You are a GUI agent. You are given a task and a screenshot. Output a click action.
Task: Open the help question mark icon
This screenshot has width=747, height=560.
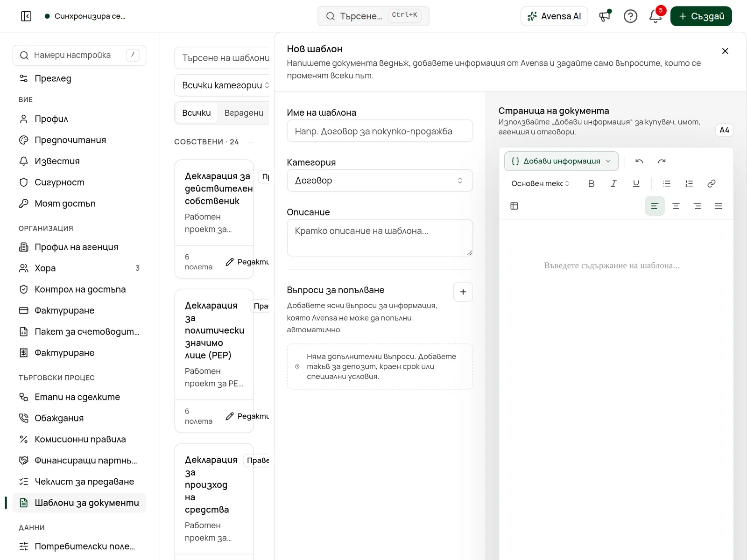click(630, 16)
